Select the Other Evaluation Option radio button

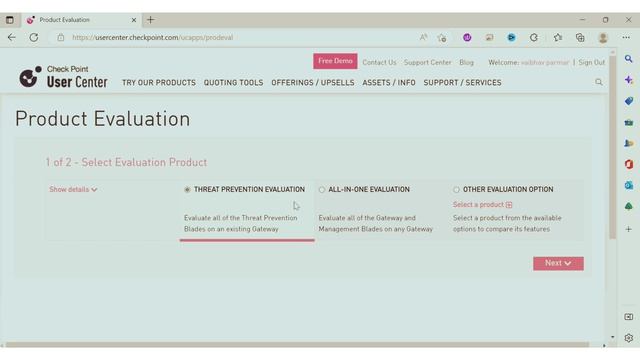click(x=456, y=190)
